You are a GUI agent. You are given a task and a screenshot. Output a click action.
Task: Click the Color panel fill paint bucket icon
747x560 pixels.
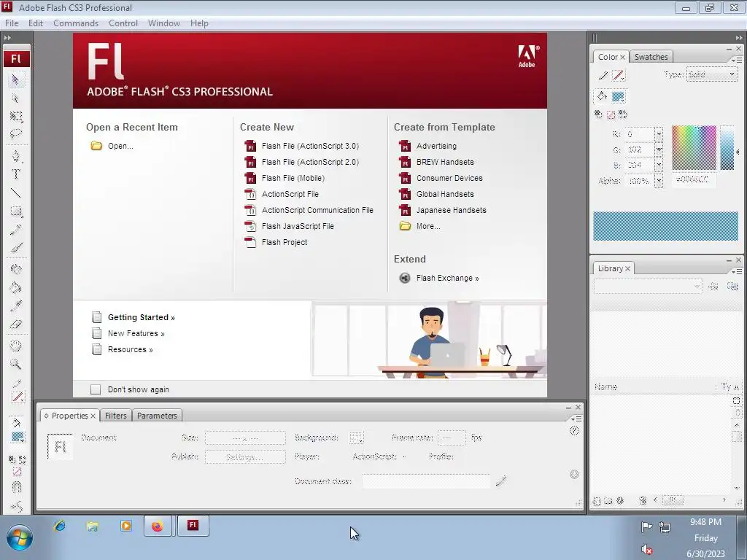click(x=602, y=96)
